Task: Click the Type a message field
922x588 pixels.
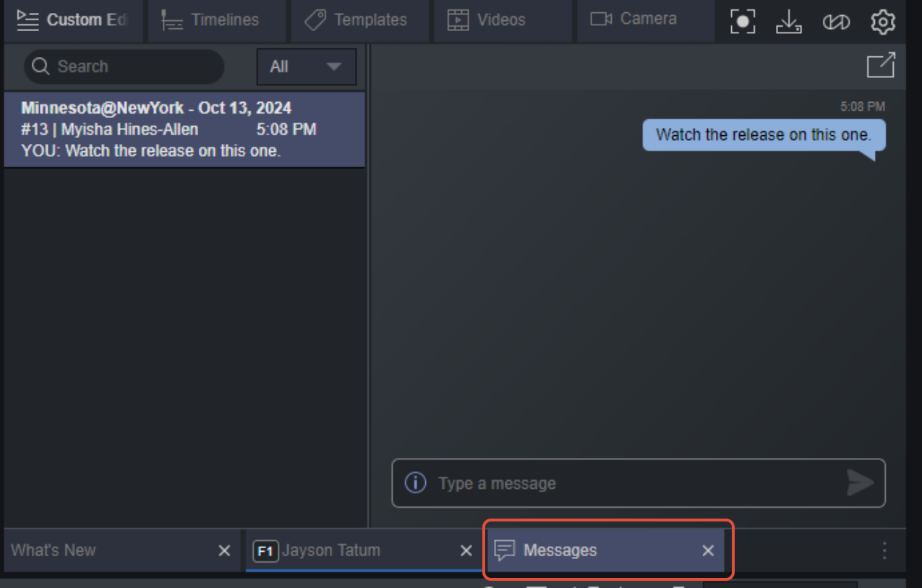Action: [639, 483]
